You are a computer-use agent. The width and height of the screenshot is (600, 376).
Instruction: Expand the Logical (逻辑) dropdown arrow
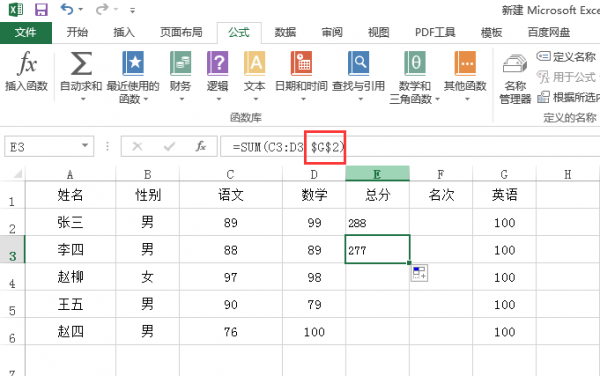pos(219,99)
